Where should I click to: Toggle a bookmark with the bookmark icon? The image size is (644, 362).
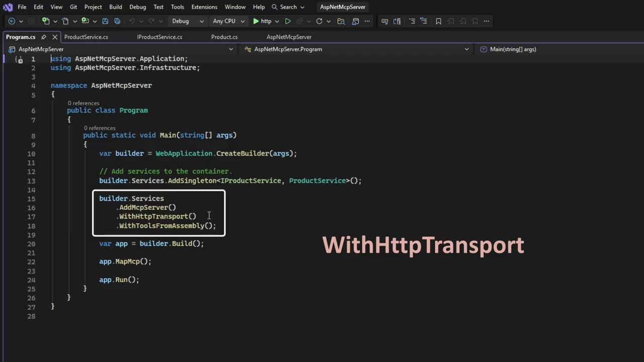[438, 21]
